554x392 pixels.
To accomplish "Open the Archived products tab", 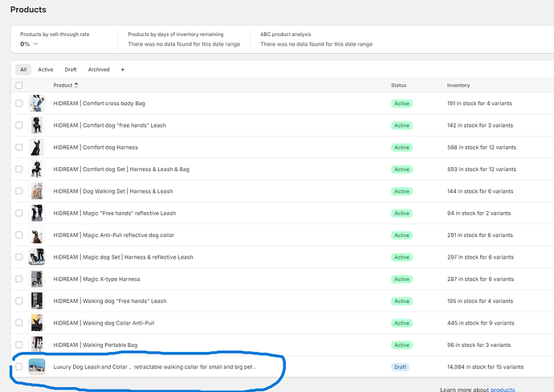I will 99,70.
